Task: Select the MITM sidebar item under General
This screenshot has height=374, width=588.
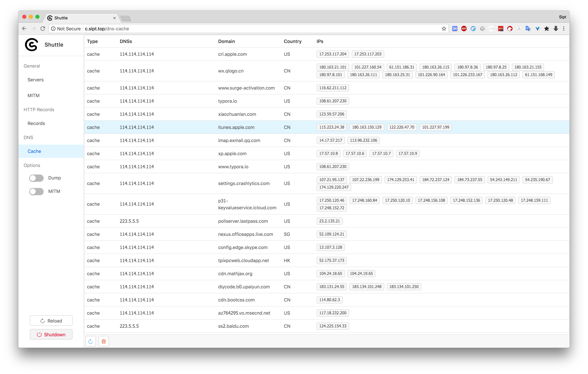Action: click(x=33, y=95)
